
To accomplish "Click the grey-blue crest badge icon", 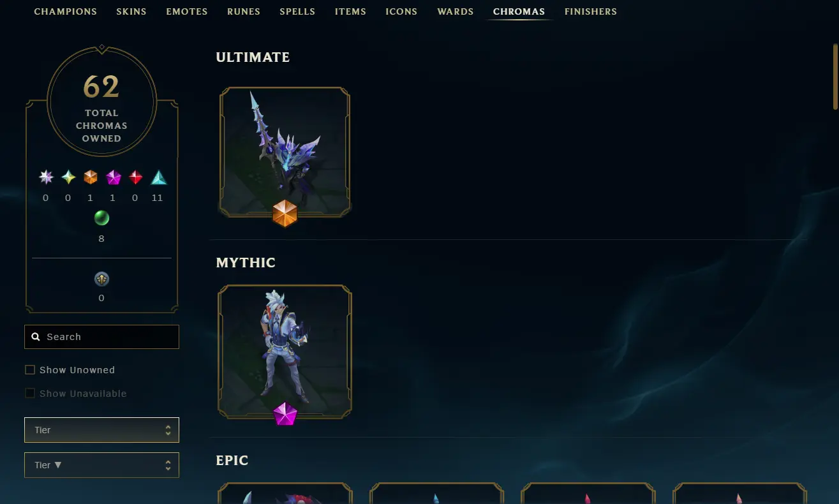I will [101, 279].
